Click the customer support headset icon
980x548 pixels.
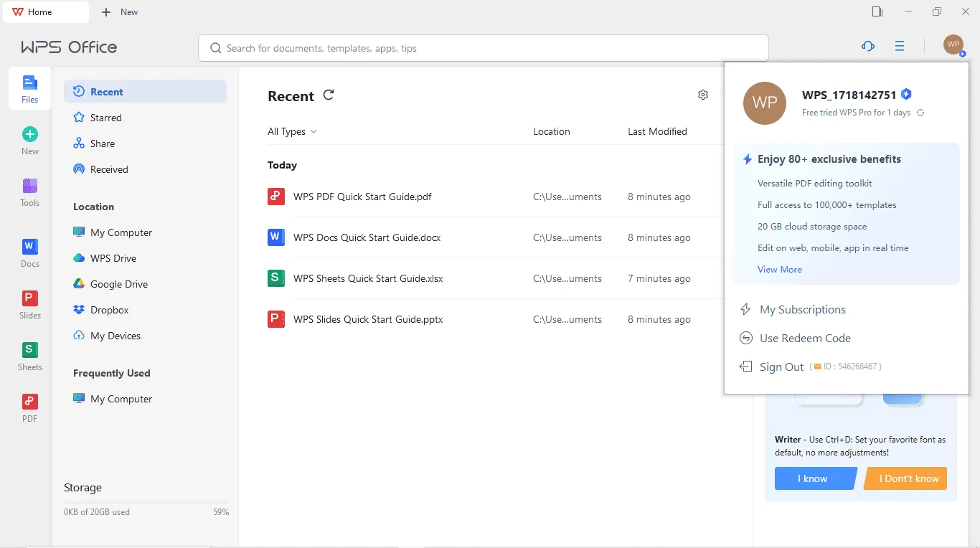coord(868,46)
